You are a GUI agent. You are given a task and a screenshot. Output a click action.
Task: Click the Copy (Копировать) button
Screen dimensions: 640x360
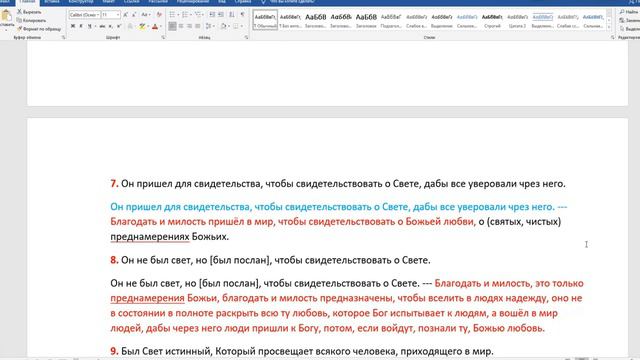[31, 20]
